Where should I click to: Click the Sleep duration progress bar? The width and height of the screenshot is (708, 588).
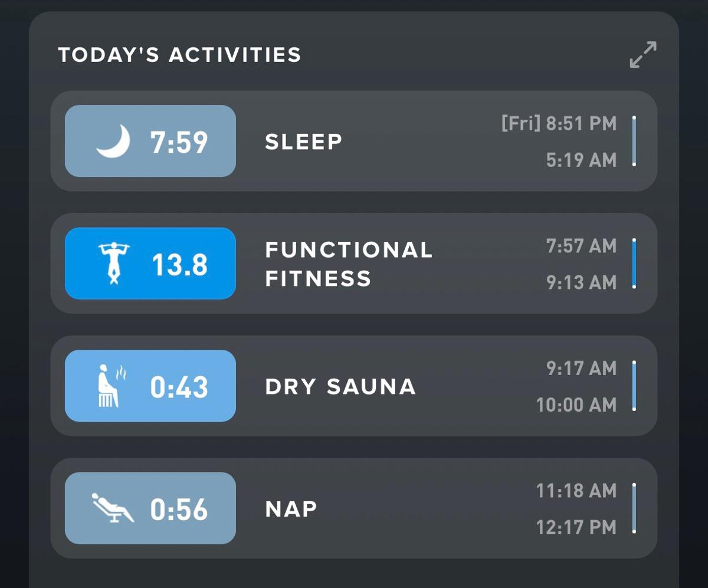tap(634, 140)
